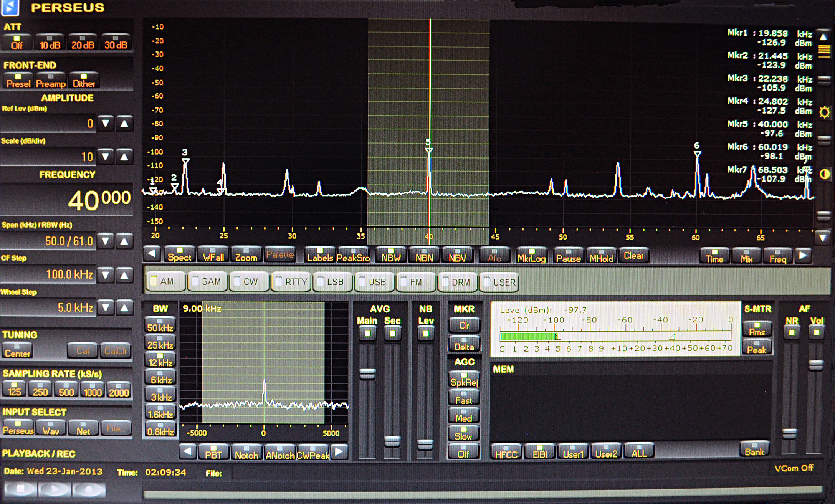
Task: Click left arrow beside Spect button
Action: tap(152, 254)
